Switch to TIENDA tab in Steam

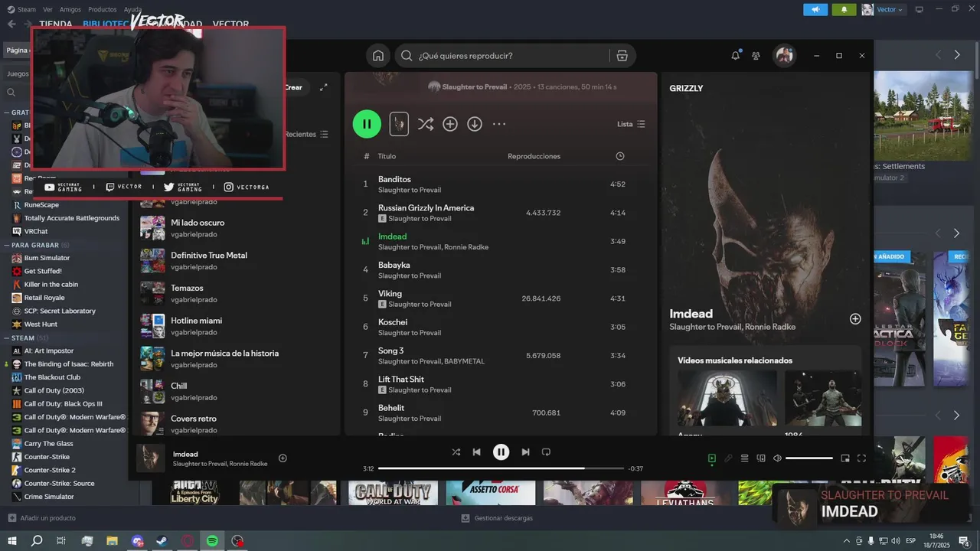[56, 24]
